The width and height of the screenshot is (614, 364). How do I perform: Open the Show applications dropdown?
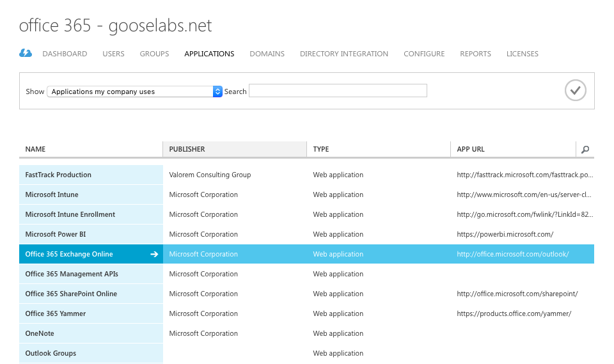(135, 91)
